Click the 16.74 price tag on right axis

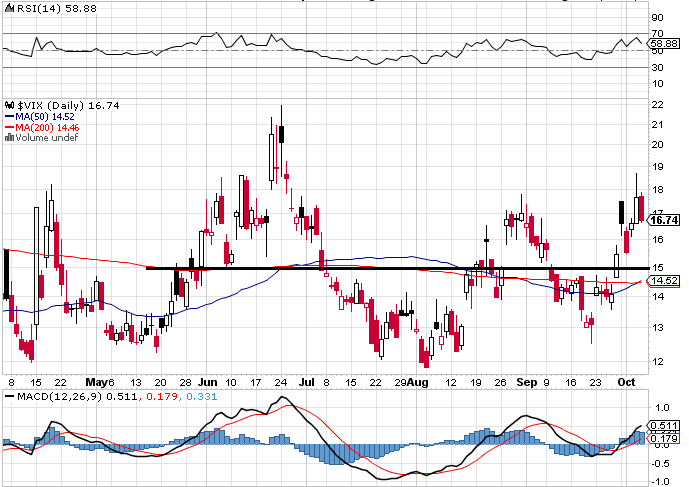point(664,220)
